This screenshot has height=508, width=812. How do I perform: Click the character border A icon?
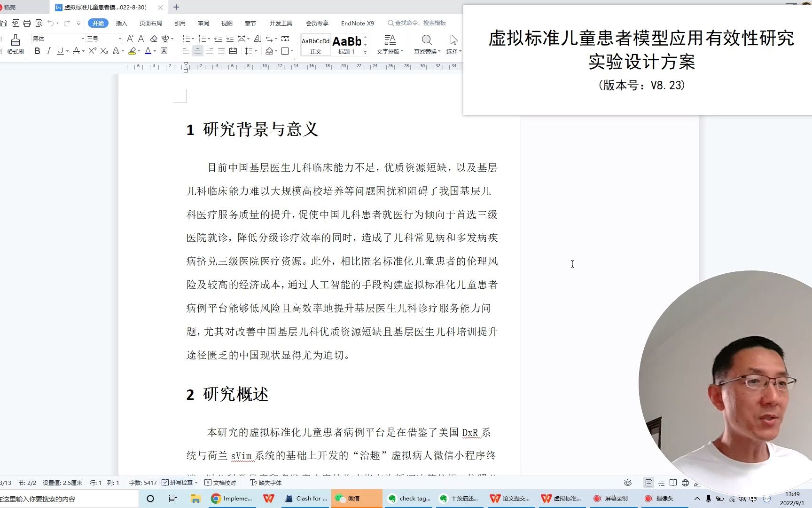pos(164,51)
